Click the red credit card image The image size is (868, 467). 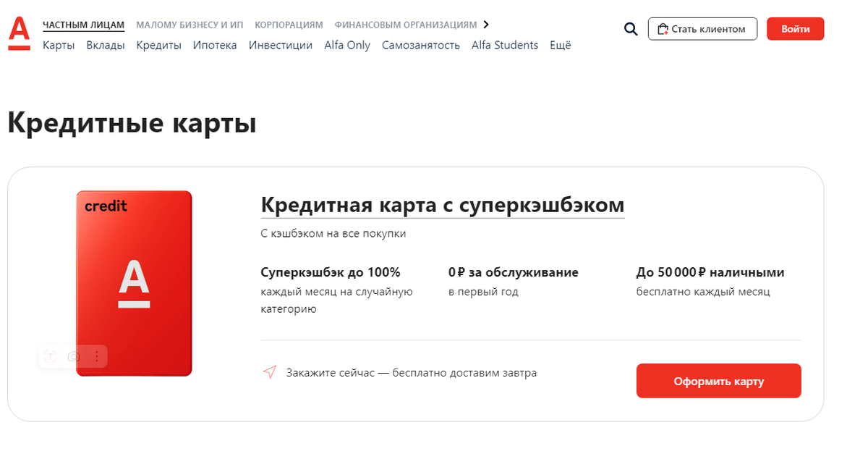[134, 282]
